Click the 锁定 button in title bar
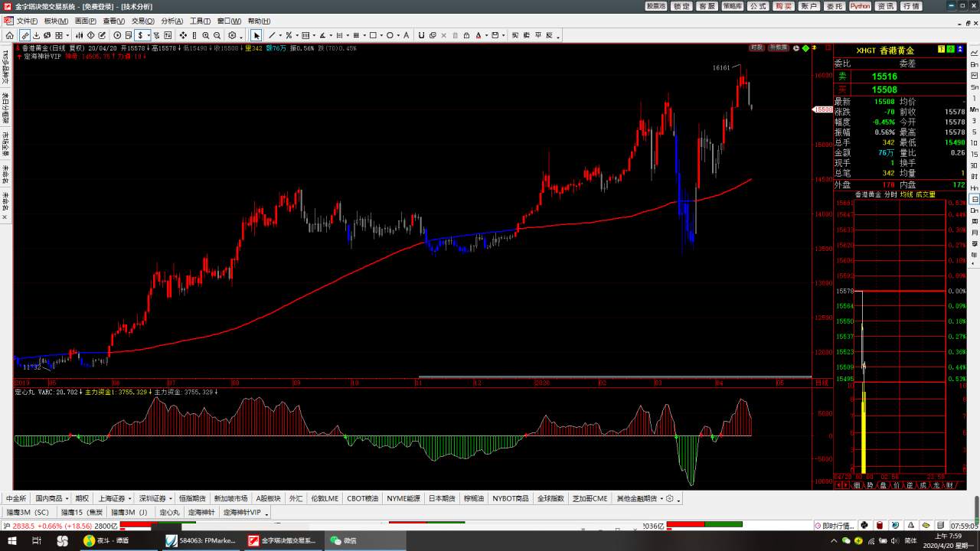Image resolution: width=980 pixels, height=551 pixels. click(x=681, y=6)
